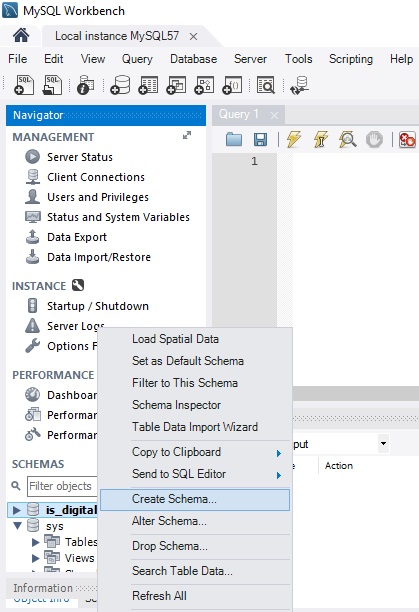Choose Filter to This Schema

click(x=195, y=382)
